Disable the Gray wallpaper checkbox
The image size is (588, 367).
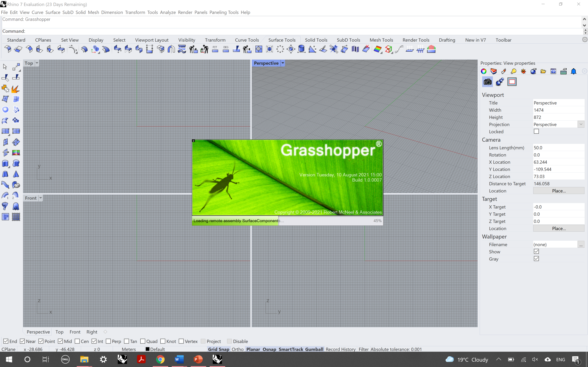[536, 258]
